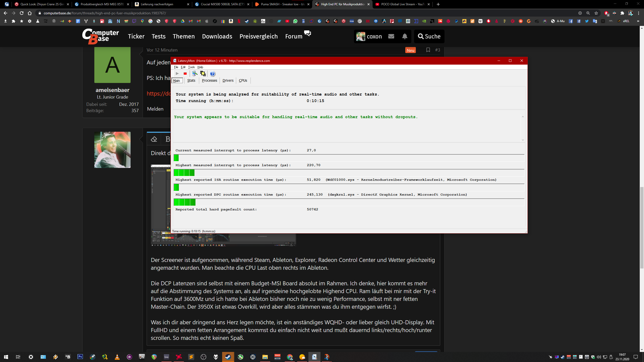This screenshot has width=644, height=362.
Task: Click ameisenbaer's green A avatar
Action: coord(112,65)
